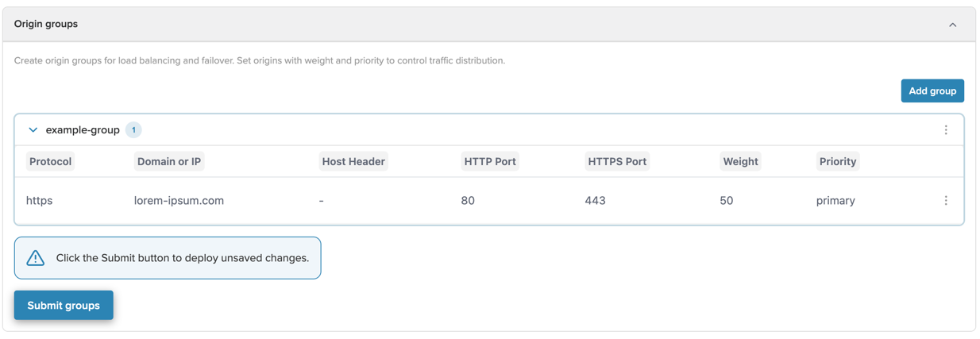Click the HTTP Port column header

pyautogui.click(x=489, y=161)
